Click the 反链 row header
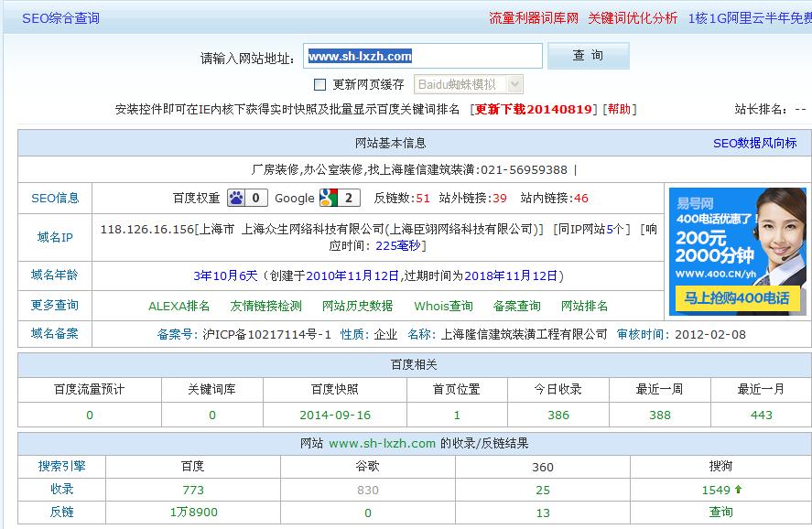 (x=61, y=512)
